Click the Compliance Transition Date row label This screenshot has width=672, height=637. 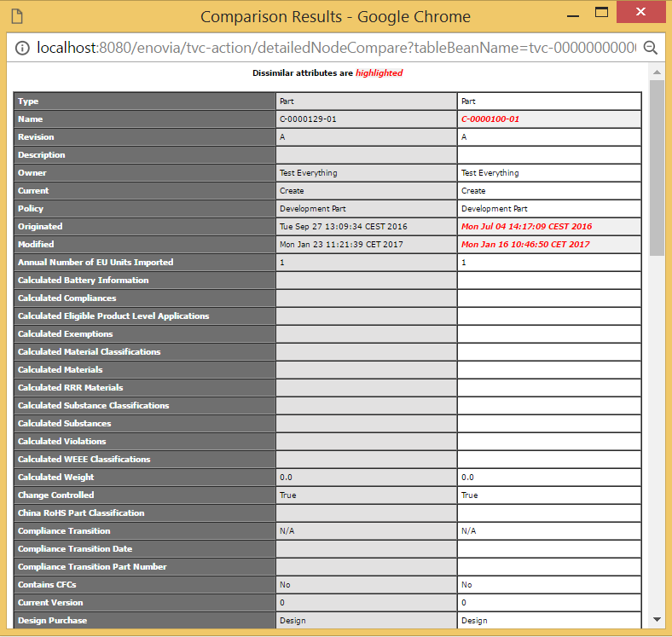tap(74, 549)
